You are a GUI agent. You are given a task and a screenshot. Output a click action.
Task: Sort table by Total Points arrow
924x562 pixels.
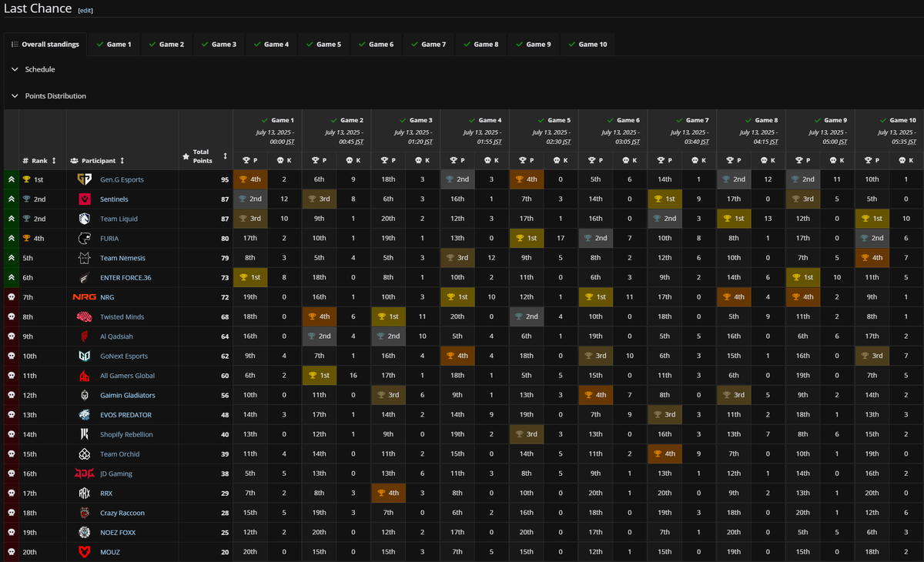coord(225,156)
